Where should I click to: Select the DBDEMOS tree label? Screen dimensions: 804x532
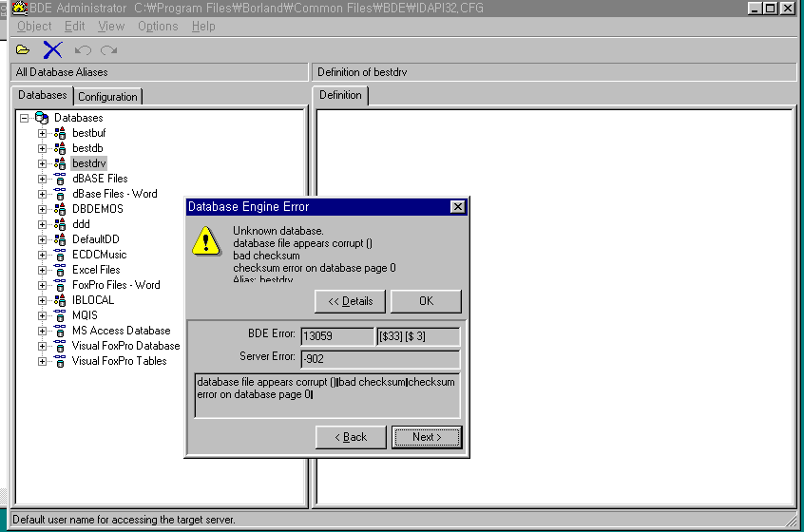point(98,209)
